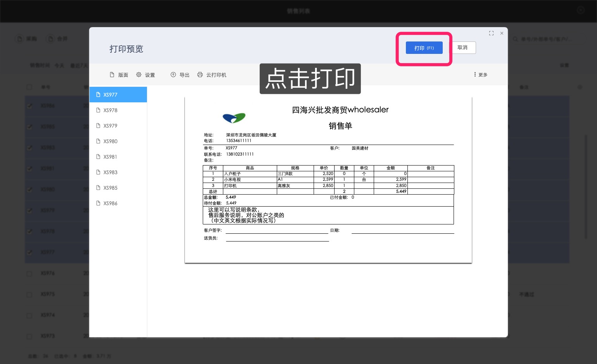
Task: Click the address text 深圳市龙岗区坂田儒骏大厦
Action: (x=251, y=135)
